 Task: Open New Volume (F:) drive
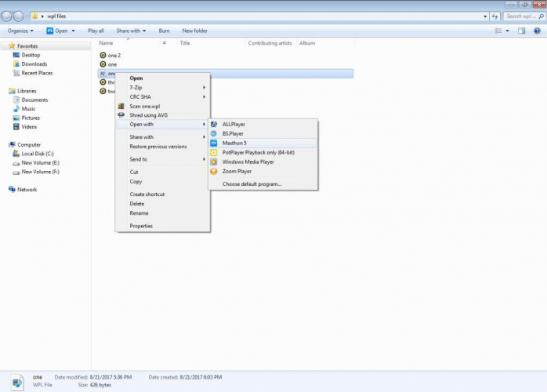[40, 172]
